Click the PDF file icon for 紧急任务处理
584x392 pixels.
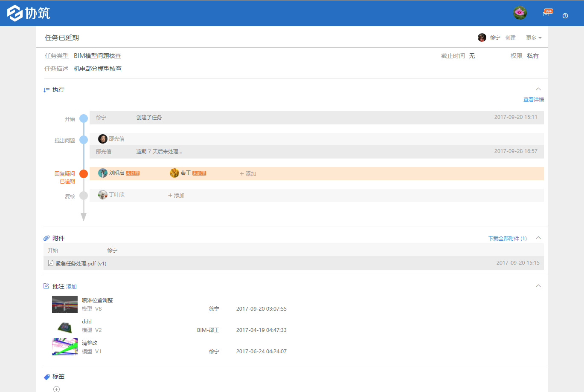tap(51, 263)
